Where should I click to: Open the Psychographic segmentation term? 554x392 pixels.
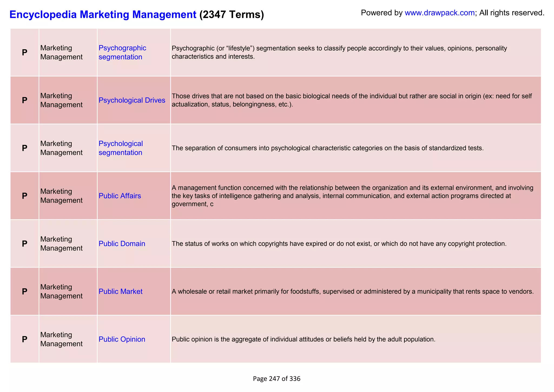coord(122,52)
